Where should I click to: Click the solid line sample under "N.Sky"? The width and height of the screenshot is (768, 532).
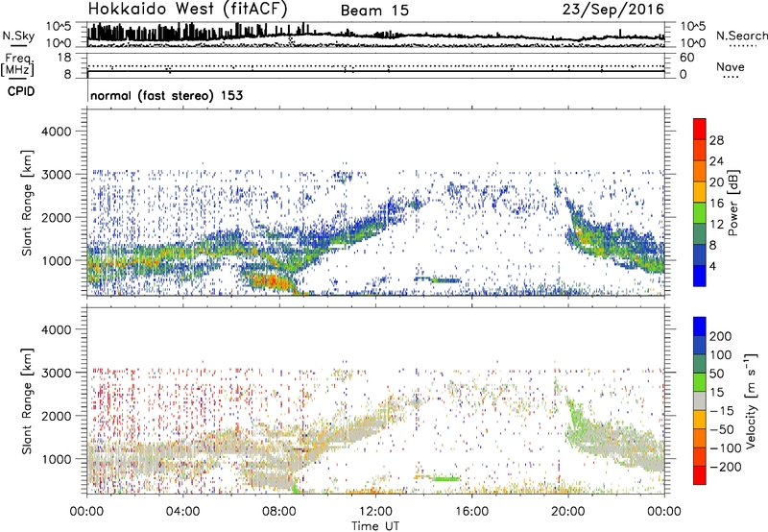pos(18,45)
